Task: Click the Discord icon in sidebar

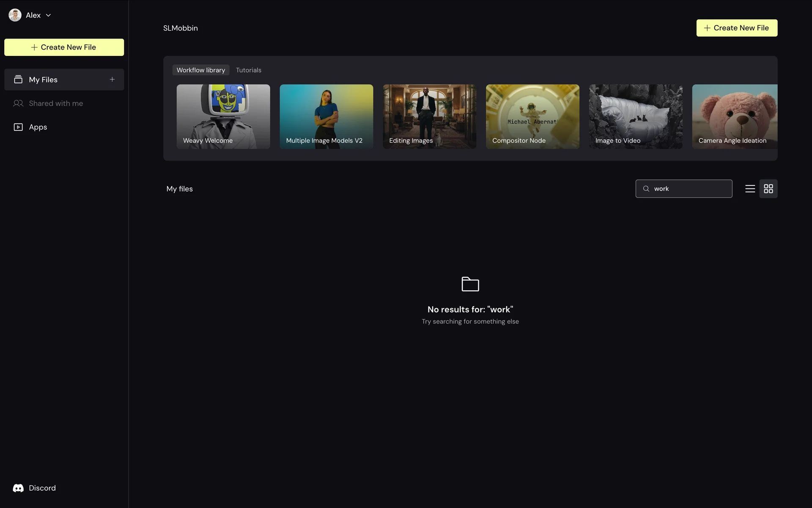Action: pyautogui.click(x=18, y=488)
